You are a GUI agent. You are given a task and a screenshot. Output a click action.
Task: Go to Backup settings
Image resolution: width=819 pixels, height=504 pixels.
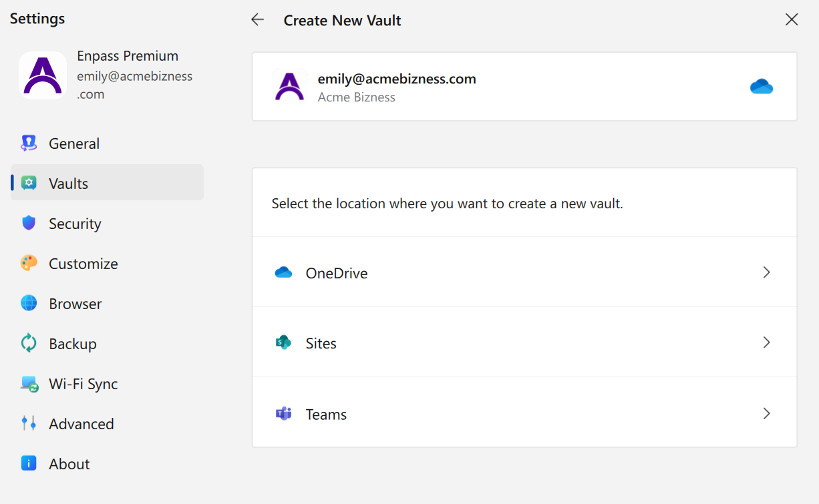coord(107,344)
